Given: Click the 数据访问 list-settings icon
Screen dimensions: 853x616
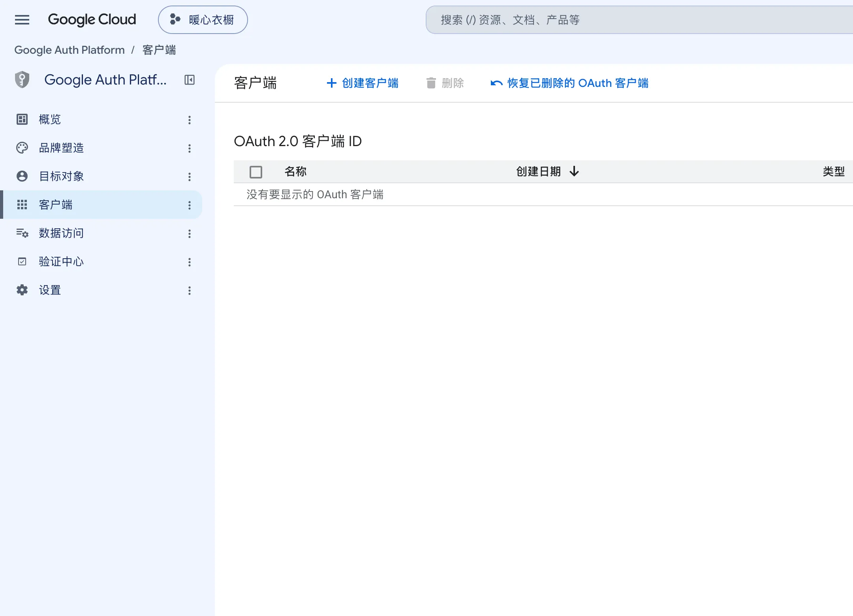Looking at the screenshot, I should [x=22, y=233].
